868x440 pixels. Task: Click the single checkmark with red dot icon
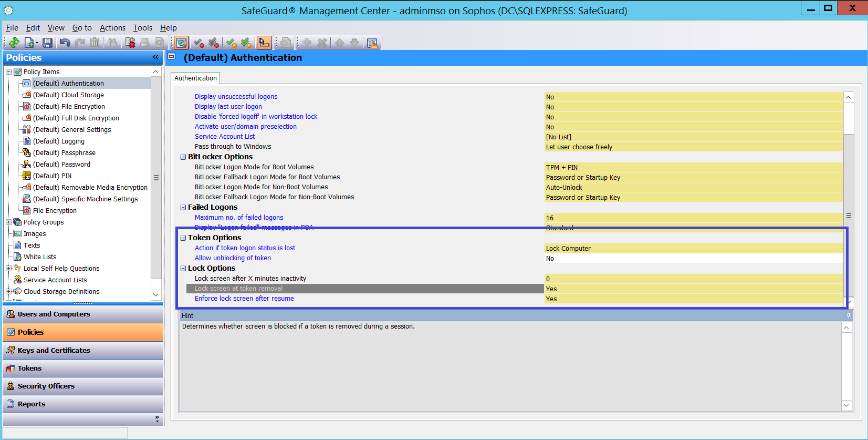pos(198,43)
